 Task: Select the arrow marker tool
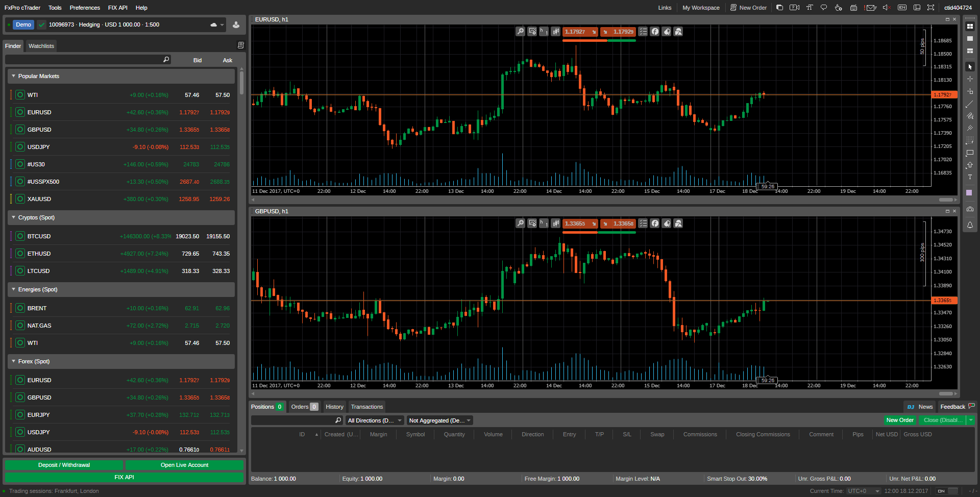coord(970,165)
